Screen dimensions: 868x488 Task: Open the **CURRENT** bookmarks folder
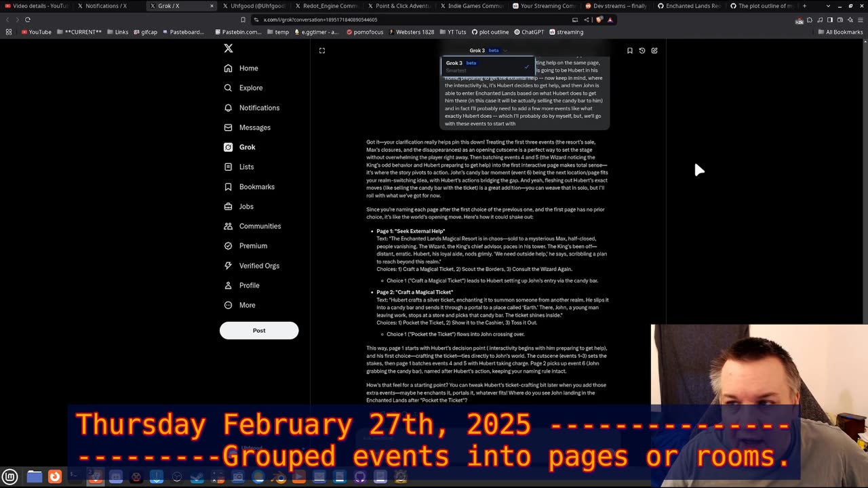click(79, 32)
